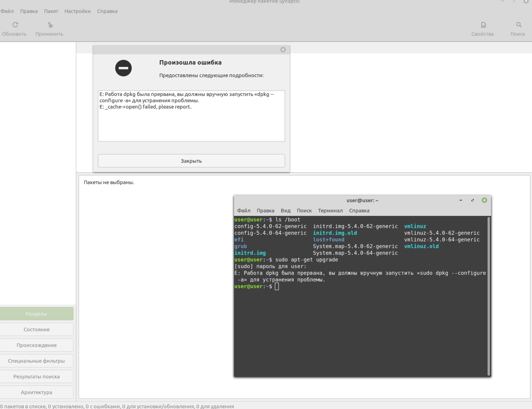Minimize the user@user terminal window

pos(461,200)
